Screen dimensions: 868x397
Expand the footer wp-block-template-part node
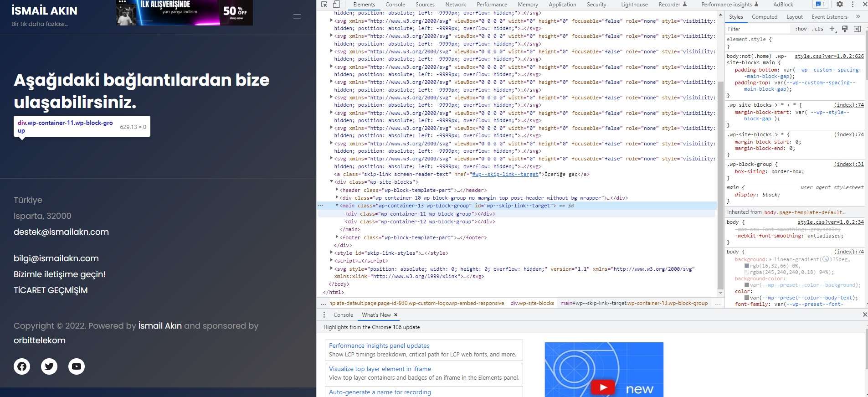(x=337, y=237)
